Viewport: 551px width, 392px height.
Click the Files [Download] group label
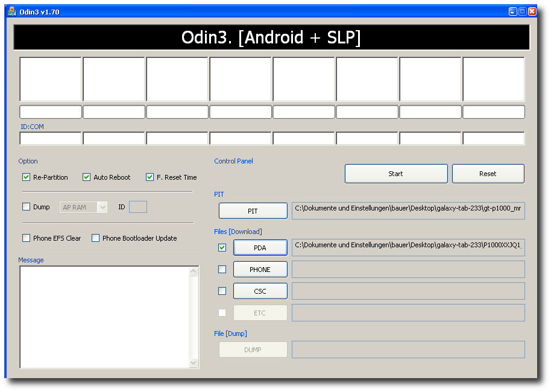pos(238,232)
